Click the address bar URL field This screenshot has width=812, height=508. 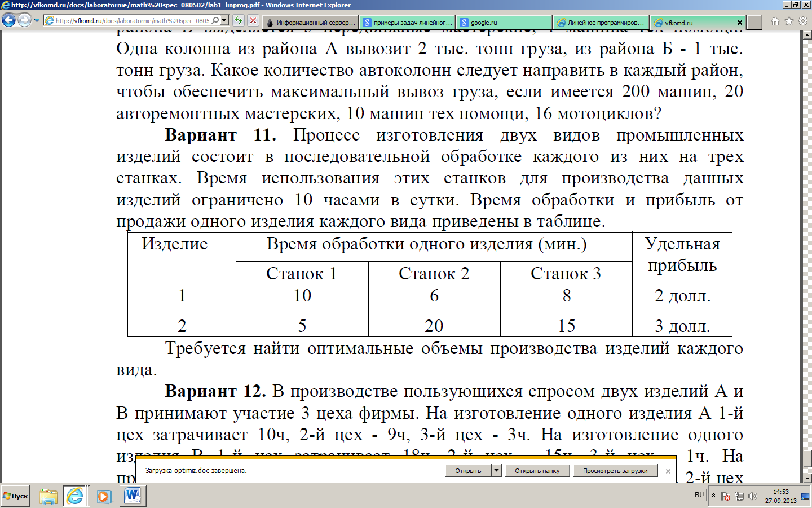tap(132, 21)
